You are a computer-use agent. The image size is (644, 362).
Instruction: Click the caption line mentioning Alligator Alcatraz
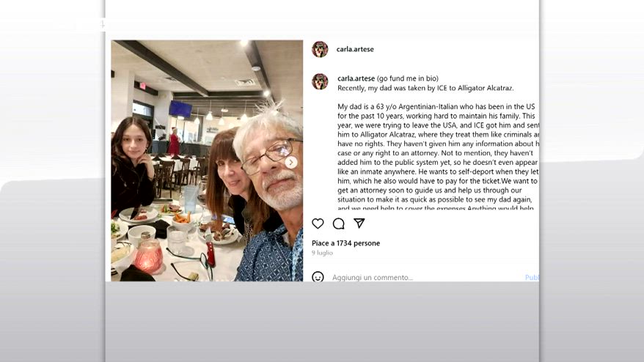pyautogui.click(x=425, y=88)
